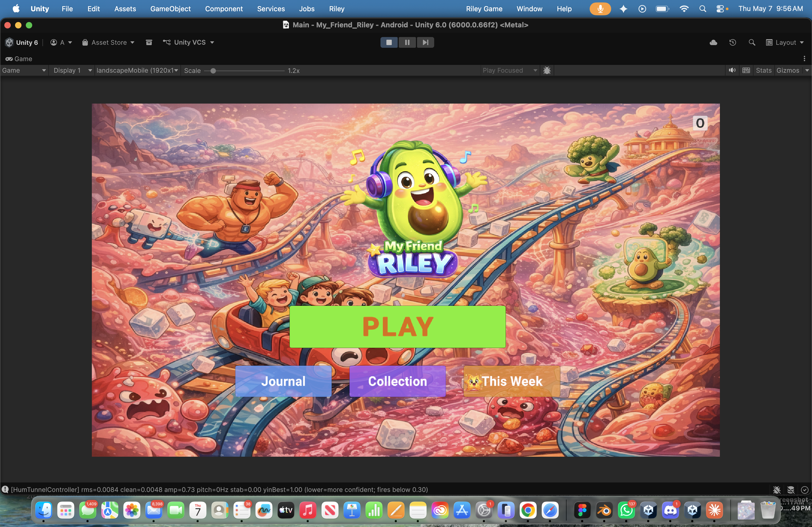This screenshot has height=527, width=812.
Task: Open System Settings from the Dock
Action: [484, 510]
